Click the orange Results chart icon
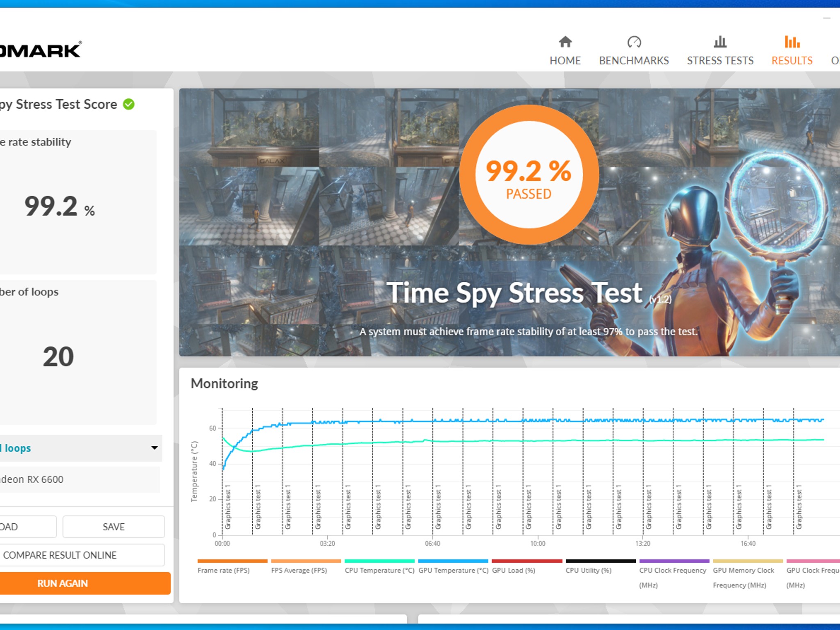The width and height of the screenshot is (840, 630). [792, 42]
